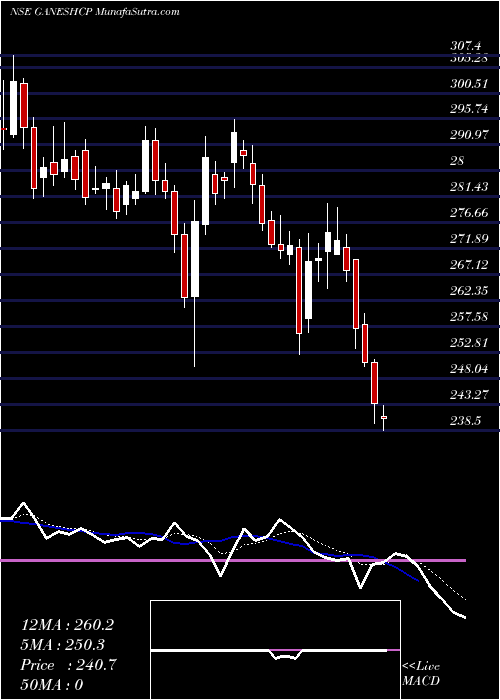Click the NSE GANESHCP MunafaSutra.com title text

95,12
